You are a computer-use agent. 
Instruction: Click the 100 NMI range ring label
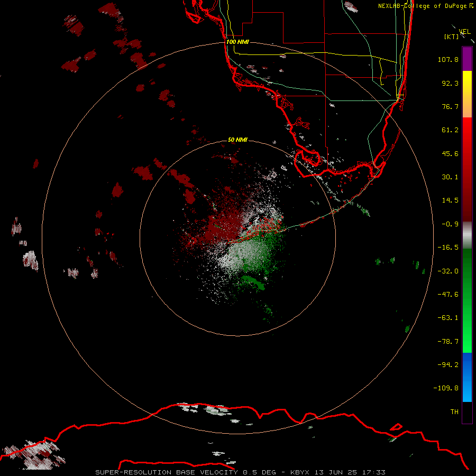tap(237, 42)
